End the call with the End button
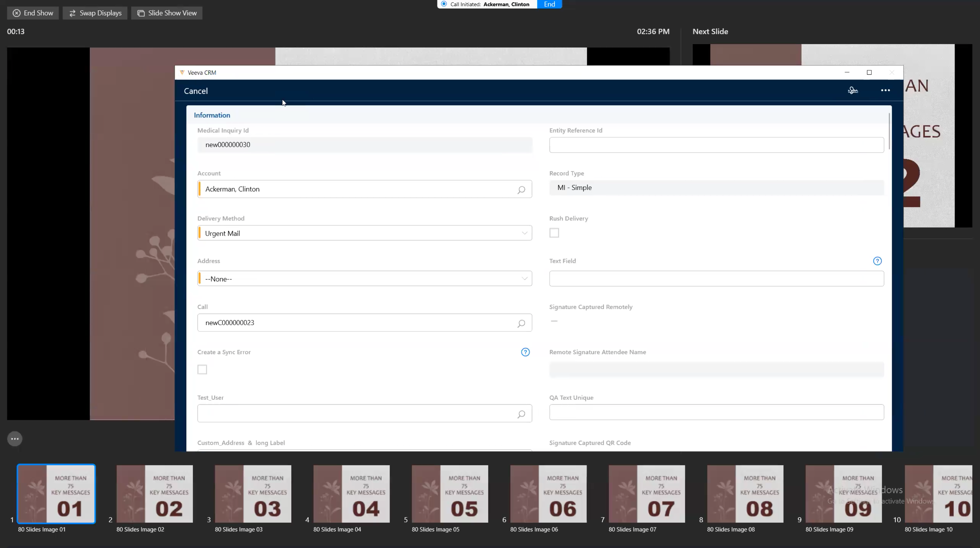 coord(549,4)
